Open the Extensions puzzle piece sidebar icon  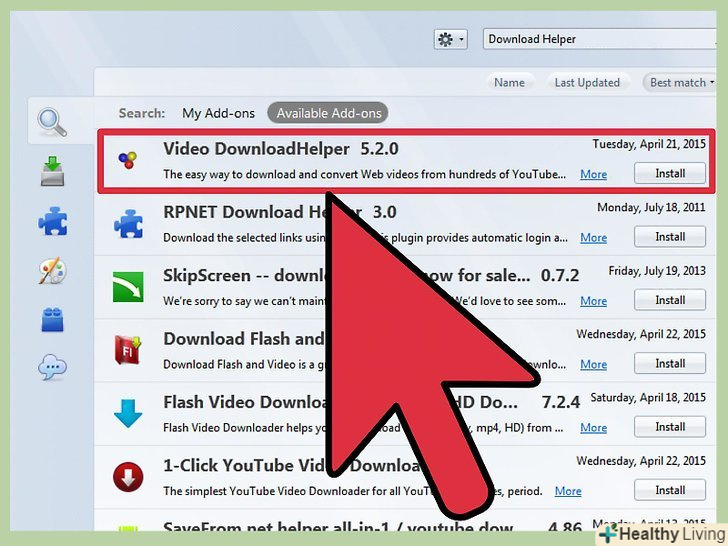click(x=52, y=221)
